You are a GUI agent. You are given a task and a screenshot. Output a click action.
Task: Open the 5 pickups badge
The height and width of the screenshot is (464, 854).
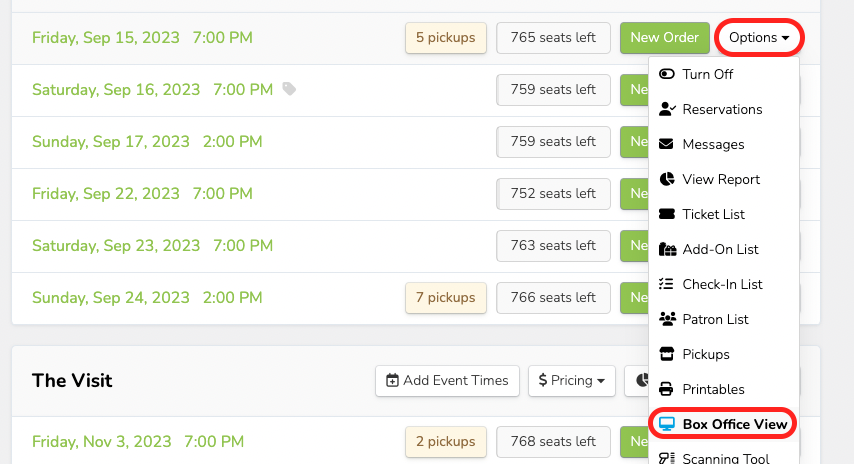pyautogui.click(x=446, y=38)
